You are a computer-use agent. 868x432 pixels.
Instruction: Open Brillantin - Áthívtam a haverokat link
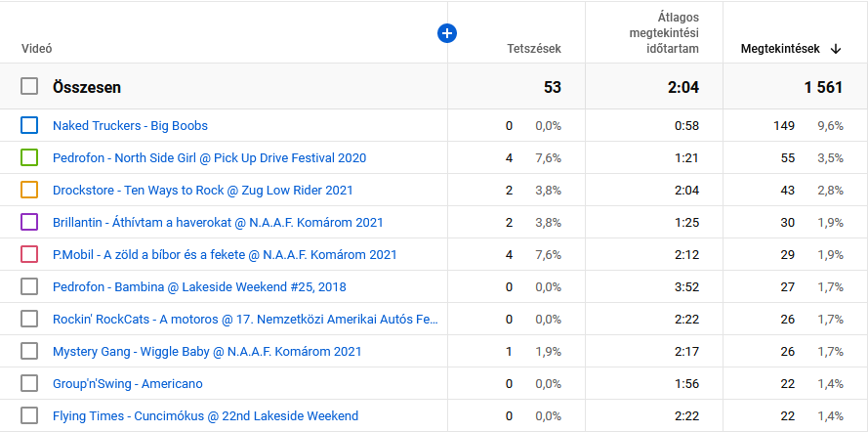[x=218, y=222]
